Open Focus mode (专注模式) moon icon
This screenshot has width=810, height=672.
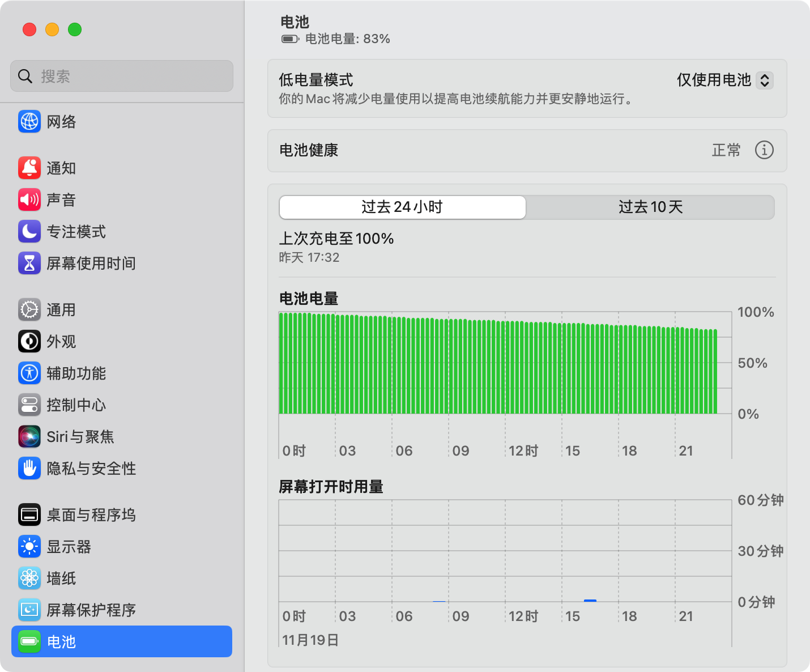(x=29, y=232)
